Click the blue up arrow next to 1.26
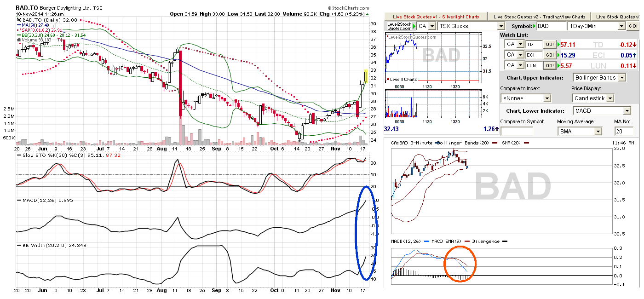The height and width of the screenshot is (299, 644). [x=497, y=129]
